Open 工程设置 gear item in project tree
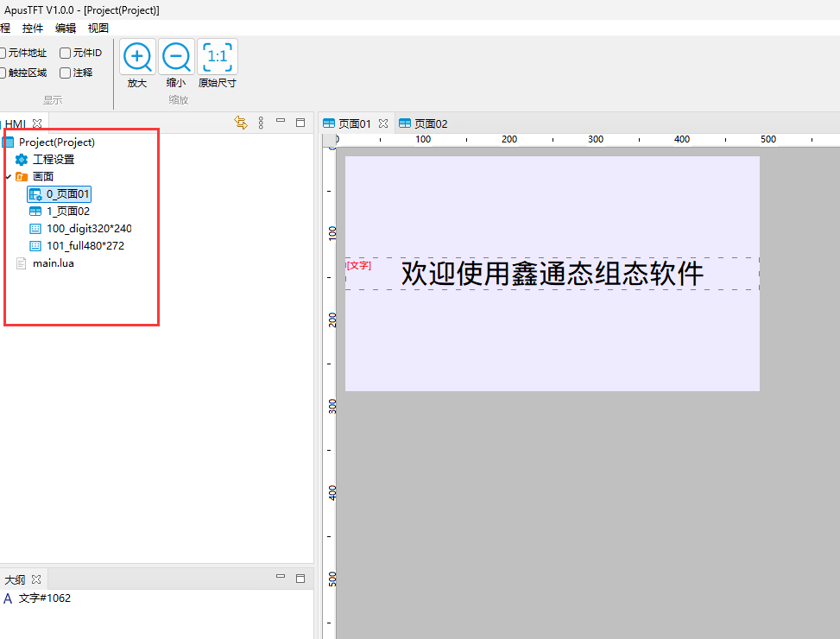 click(53, 160)
